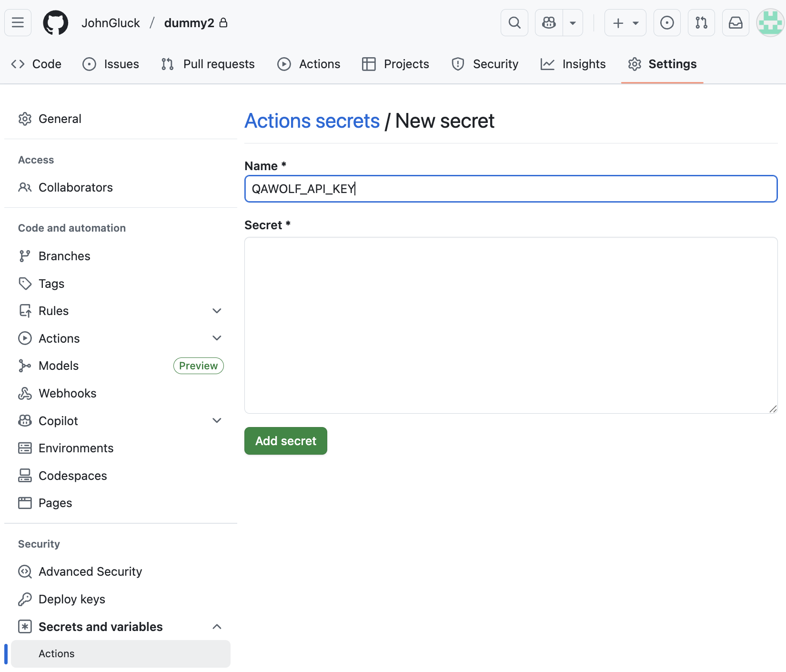Open Models settings page
The width and height of the screenshot is (786, 672).
(121, 366)
